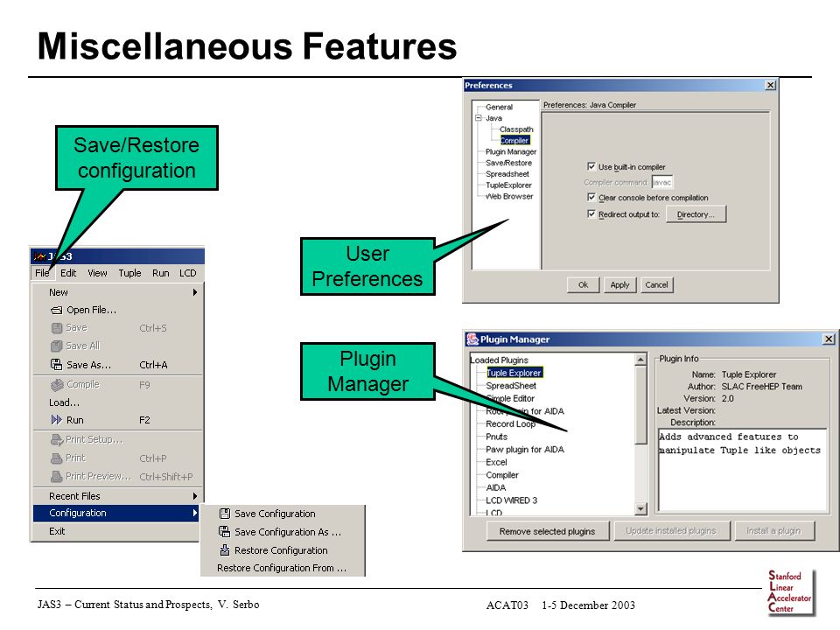Click the Save All icon
This screenshot has height=630, width=840.
click(57, 346)
